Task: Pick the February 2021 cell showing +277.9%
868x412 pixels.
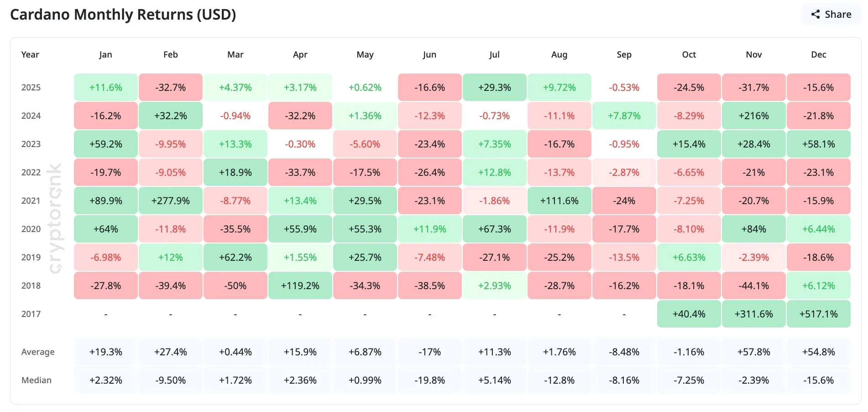Action: point(171,201)
